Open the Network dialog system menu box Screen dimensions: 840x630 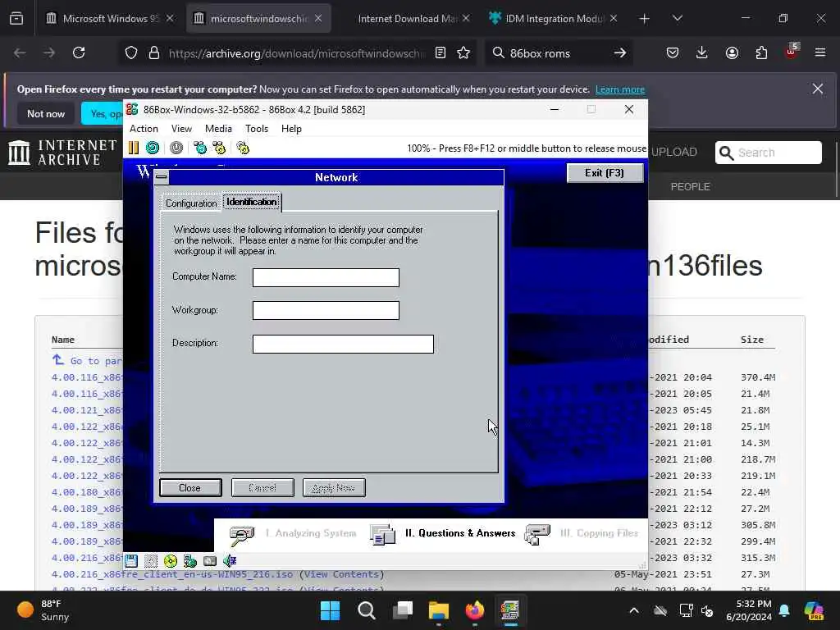162,177
